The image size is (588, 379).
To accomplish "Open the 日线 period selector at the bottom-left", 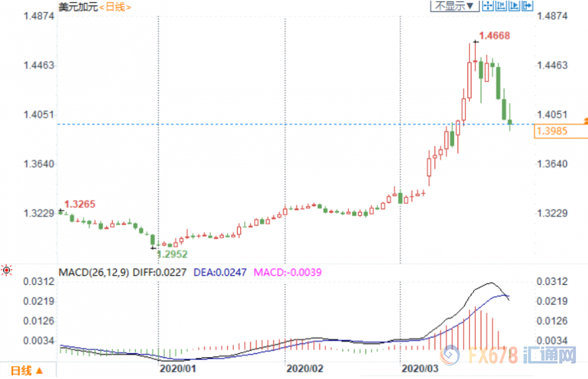I will (26, 371).
